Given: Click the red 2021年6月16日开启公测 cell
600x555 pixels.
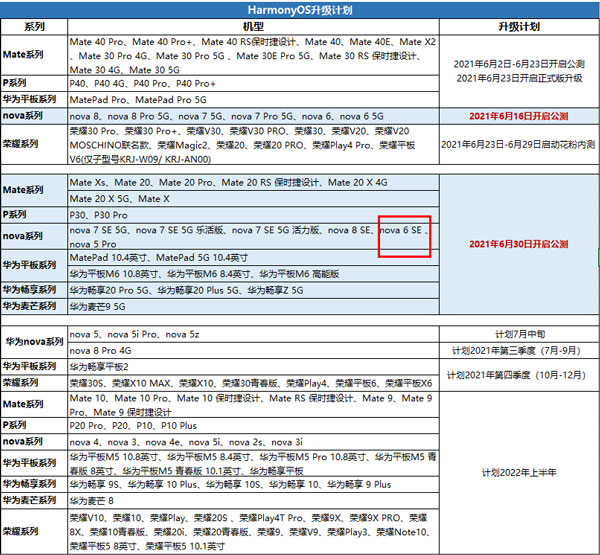Looking at the screenshot, I should click(519, 116).
